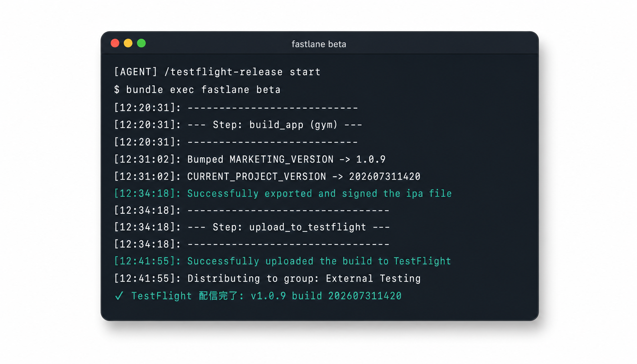Minimize the terminal with the yellow button
This screenshot has height=364, width=637.
pyautogui.click(x=128, y=43)
